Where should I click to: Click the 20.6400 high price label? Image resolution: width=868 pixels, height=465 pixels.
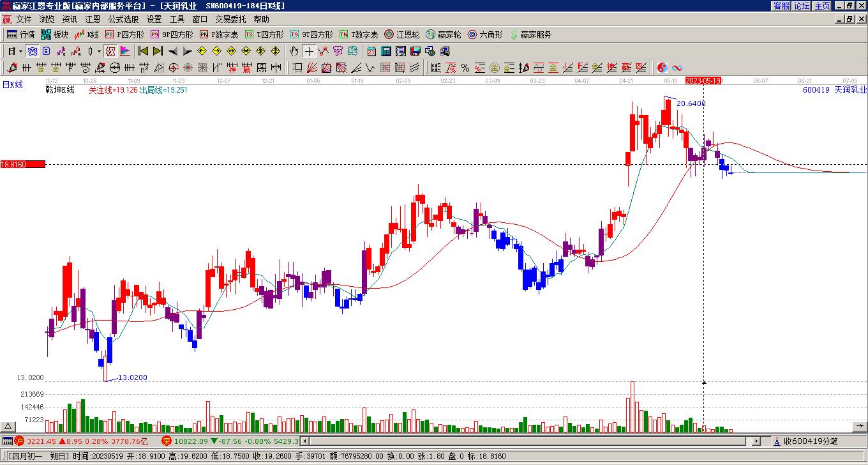tap(691, 103)
